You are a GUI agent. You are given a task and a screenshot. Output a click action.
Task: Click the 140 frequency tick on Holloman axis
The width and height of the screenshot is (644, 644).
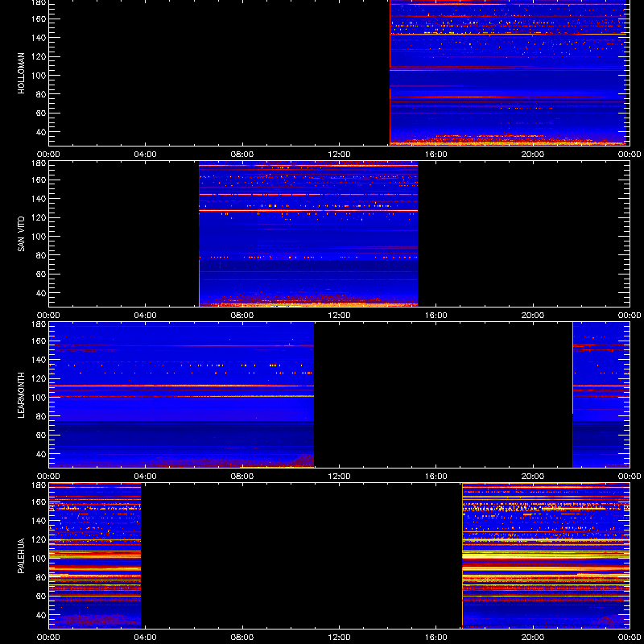click(x=40, y=38)
